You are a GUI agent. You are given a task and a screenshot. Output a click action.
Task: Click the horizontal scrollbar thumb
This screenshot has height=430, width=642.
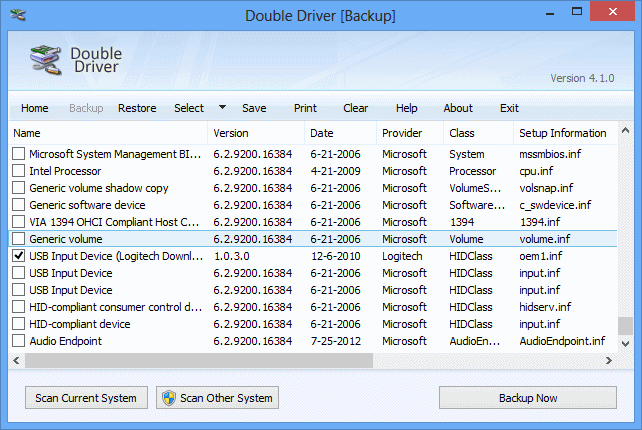coord(199,360)
